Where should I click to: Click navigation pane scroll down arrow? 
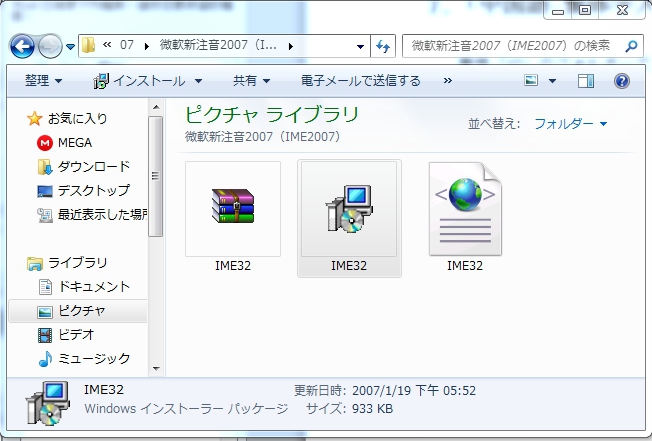point(156,368)
